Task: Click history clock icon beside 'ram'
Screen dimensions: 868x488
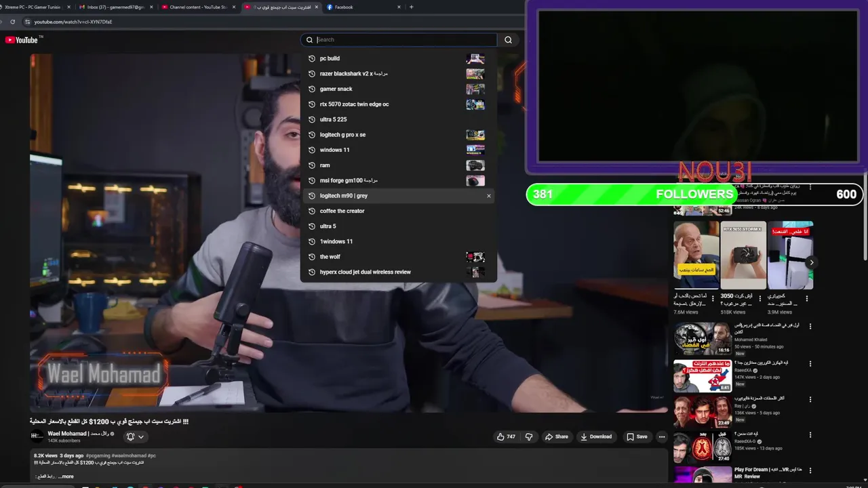Action: coord(311,165)
